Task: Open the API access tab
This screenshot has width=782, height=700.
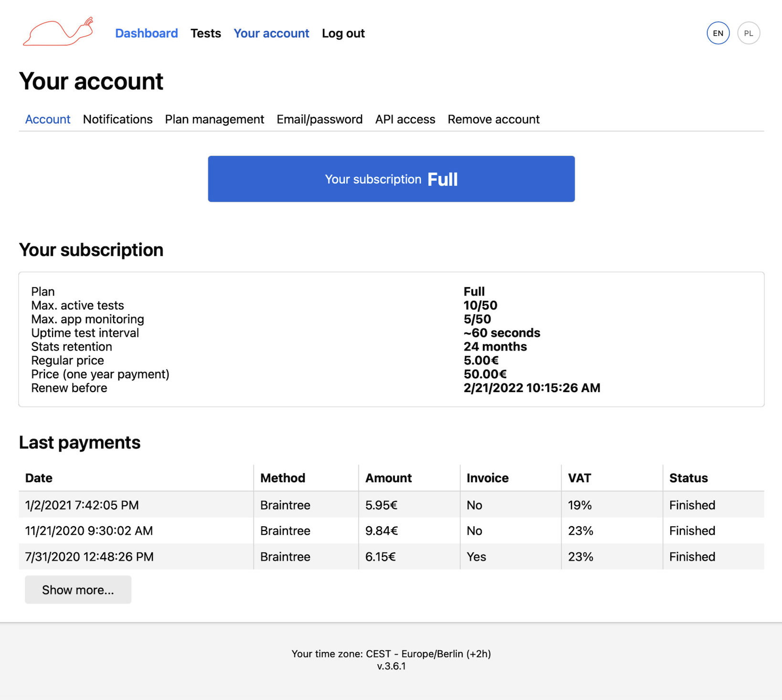Action: 405,119
